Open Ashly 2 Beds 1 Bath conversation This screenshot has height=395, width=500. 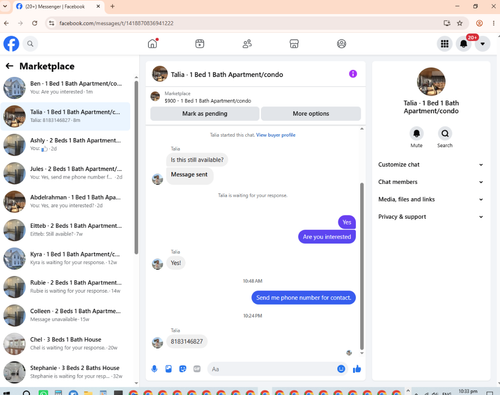65,145
